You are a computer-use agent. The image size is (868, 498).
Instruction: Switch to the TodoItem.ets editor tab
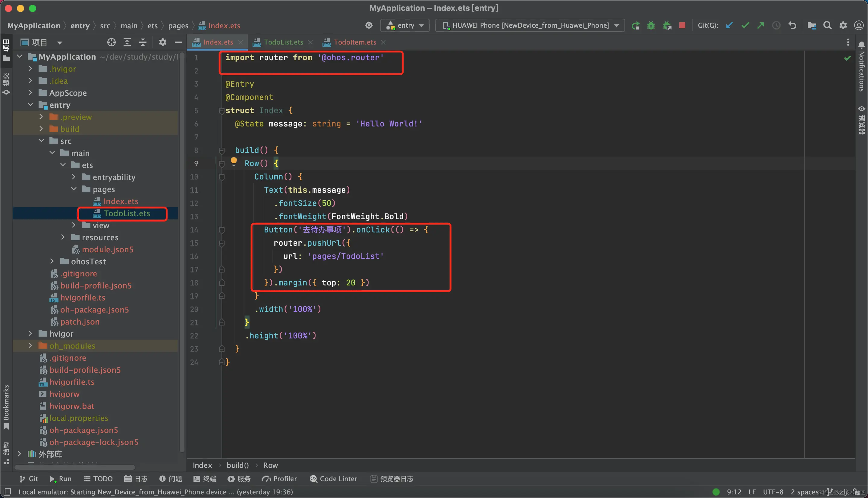click(355, 42)
